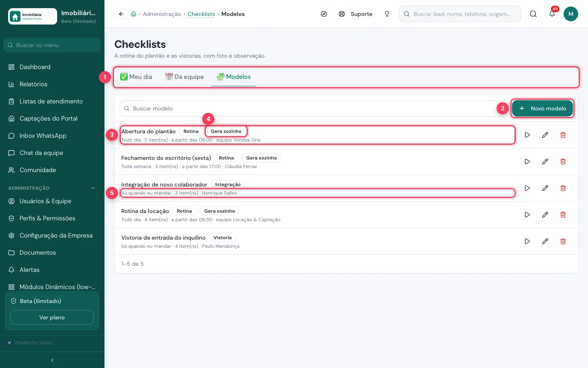This screenshot has height=368, width=588.
Task: Open the home breadcrumb icon
Action: click(x=134, y=14)
